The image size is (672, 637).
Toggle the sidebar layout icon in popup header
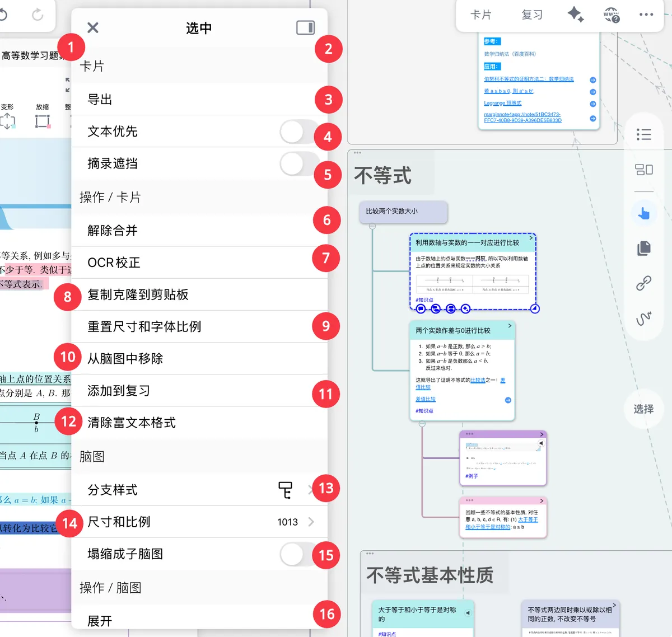305,27
